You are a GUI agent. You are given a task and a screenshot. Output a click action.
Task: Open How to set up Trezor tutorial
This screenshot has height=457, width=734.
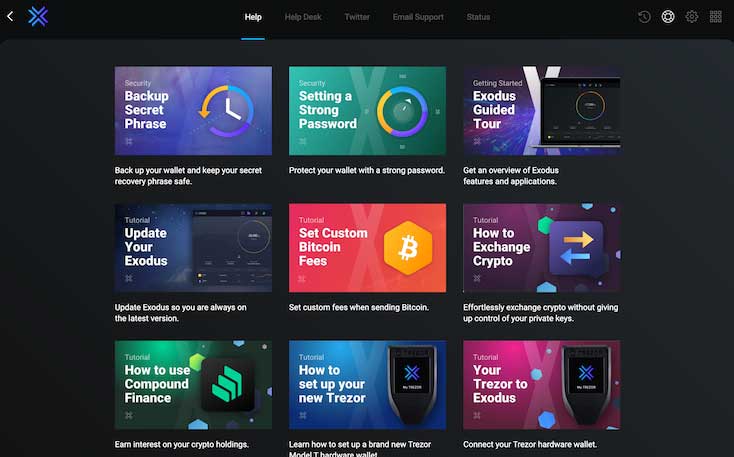[x=367, y=385]
